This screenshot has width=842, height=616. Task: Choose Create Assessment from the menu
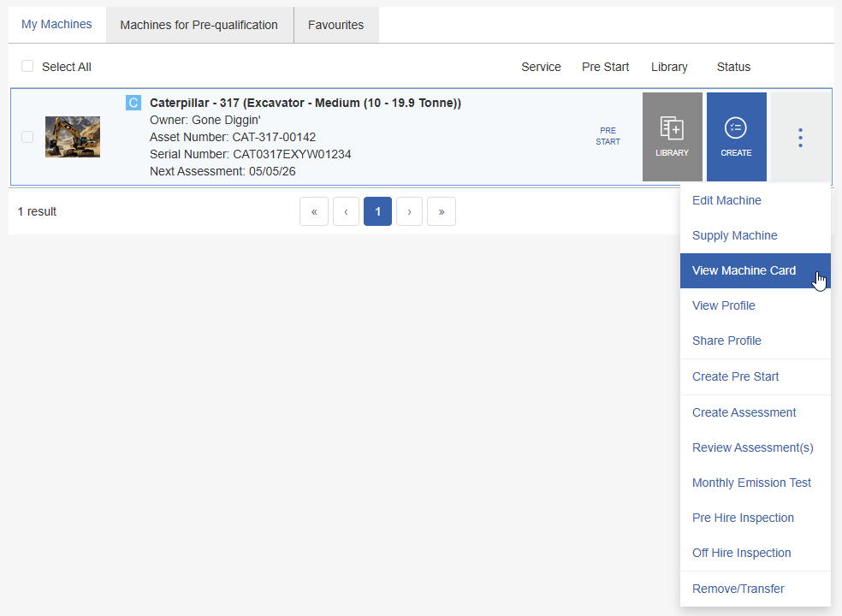pyautogui.click(x=755, y=412)
